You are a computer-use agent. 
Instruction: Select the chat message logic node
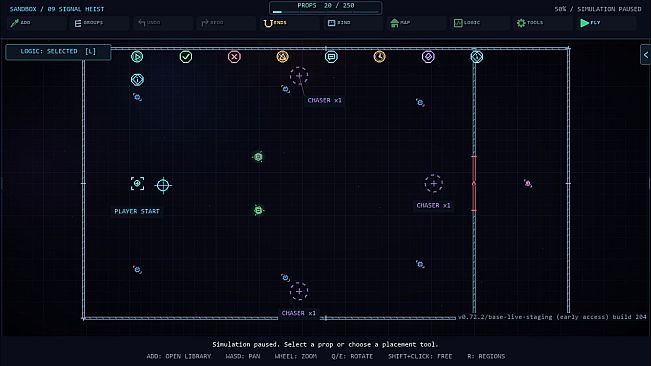click(331, 56)
